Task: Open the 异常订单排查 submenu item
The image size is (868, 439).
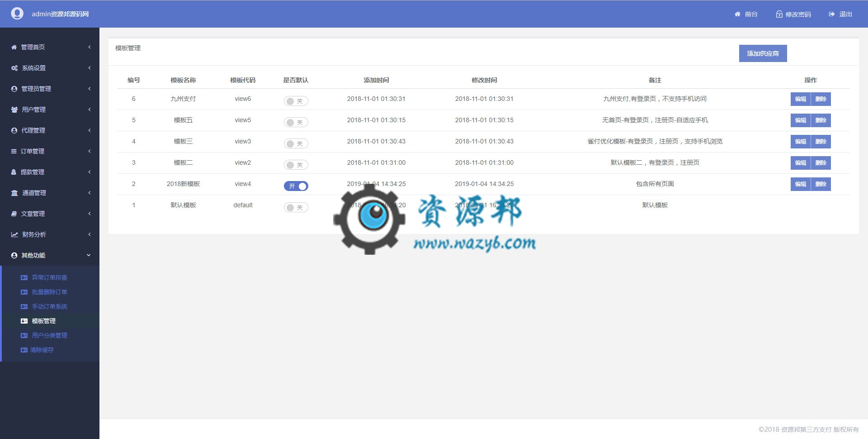Action: (x=49, y=277)
